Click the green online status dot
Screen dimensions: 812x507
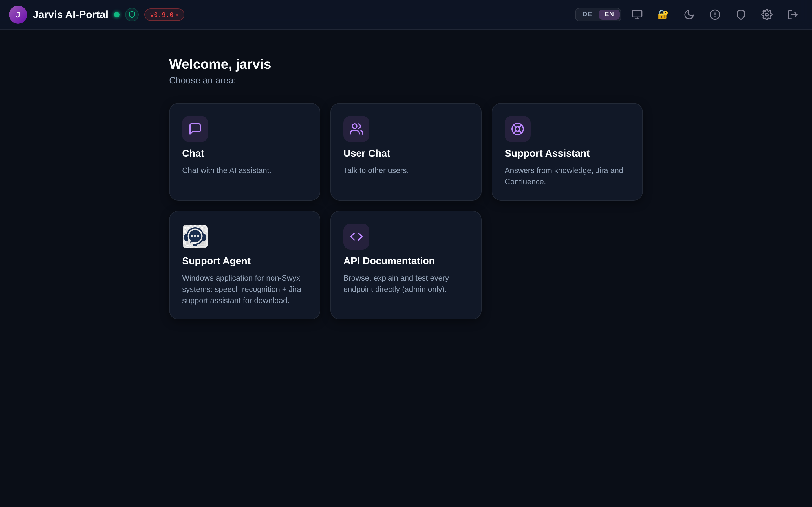click(x=117, y=15)
